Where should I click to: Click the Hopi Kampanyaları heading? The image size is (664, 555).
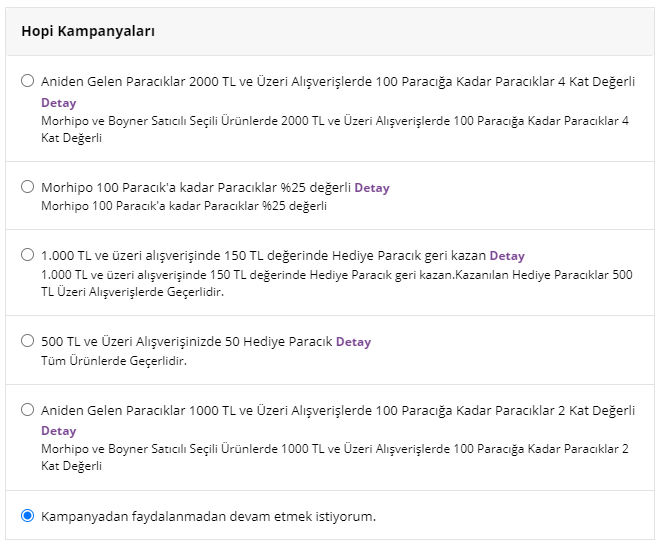[x=88, y=31]
